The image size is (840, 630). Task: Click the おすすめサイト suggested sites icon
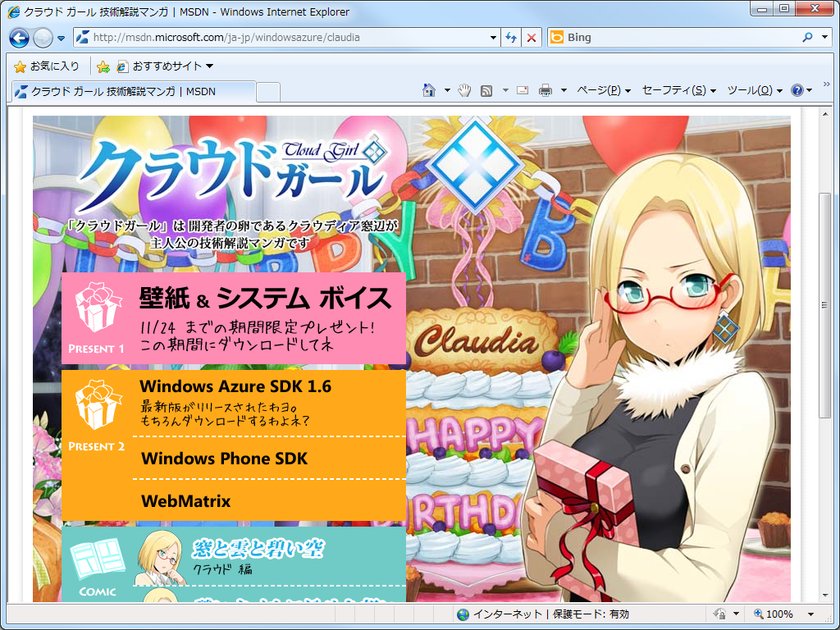coord(121,65)
